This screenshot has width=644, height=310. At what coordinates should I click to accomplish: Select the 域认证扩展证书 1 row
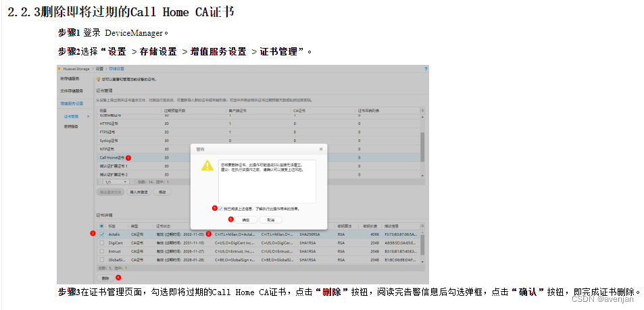258,166
